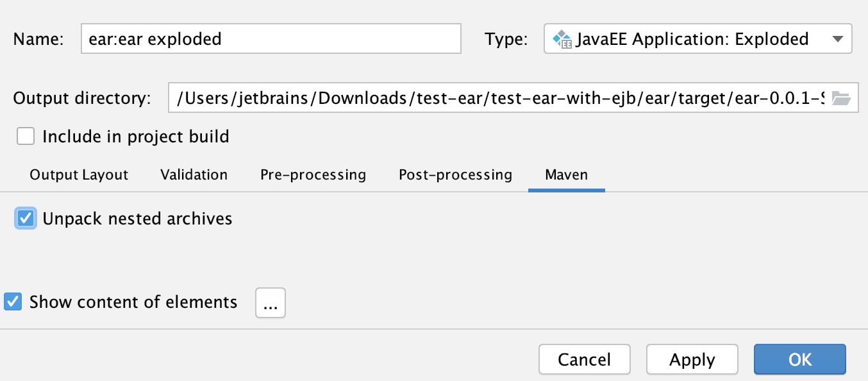Select the Maven tab
Viewport: 868px width, 381px height.
pos(567,174)
